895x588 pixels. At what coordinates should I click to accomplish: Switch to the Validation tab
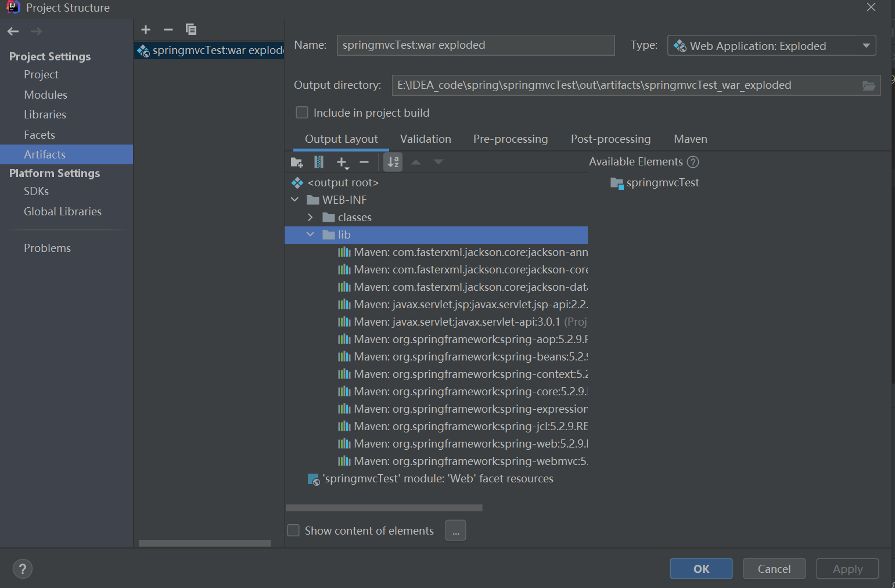426,139
